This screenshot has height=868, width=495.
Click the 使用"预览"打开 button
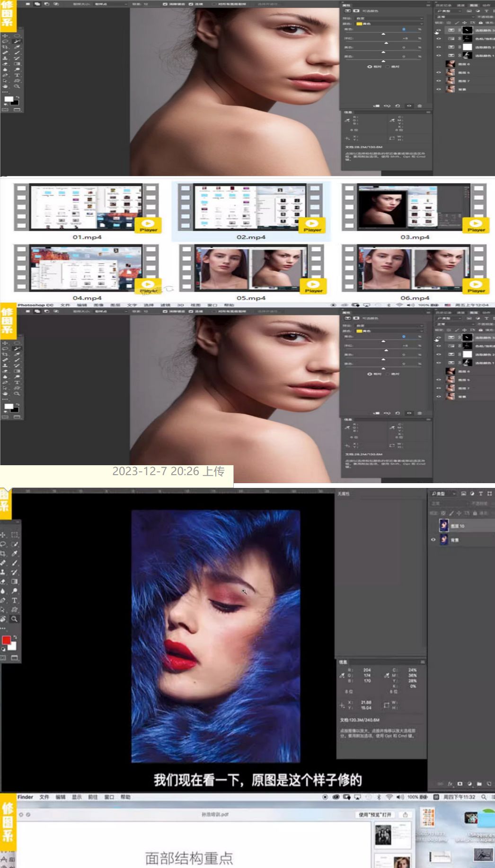(375, 815)
